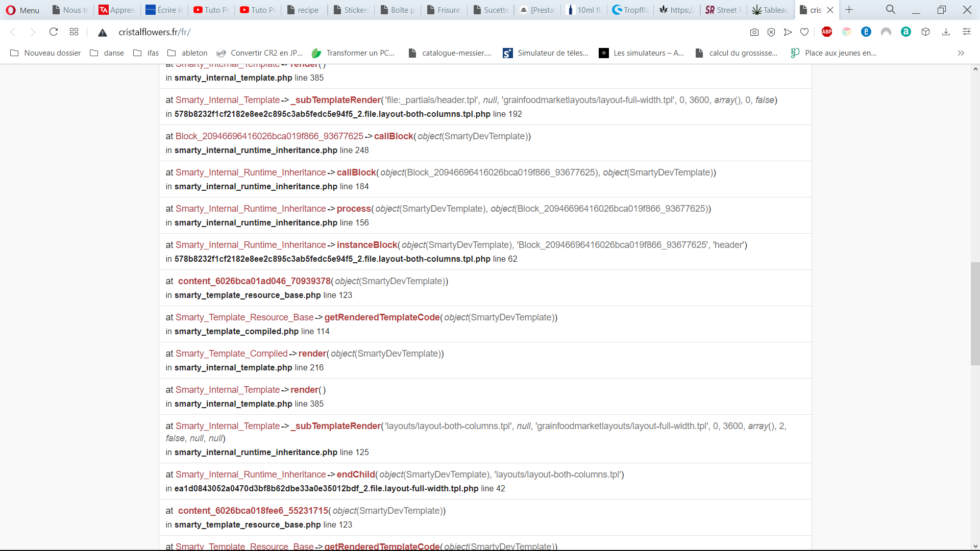Click the heart bookmark icon
Viewport: 980px width, 551px height.
[804, 32]
